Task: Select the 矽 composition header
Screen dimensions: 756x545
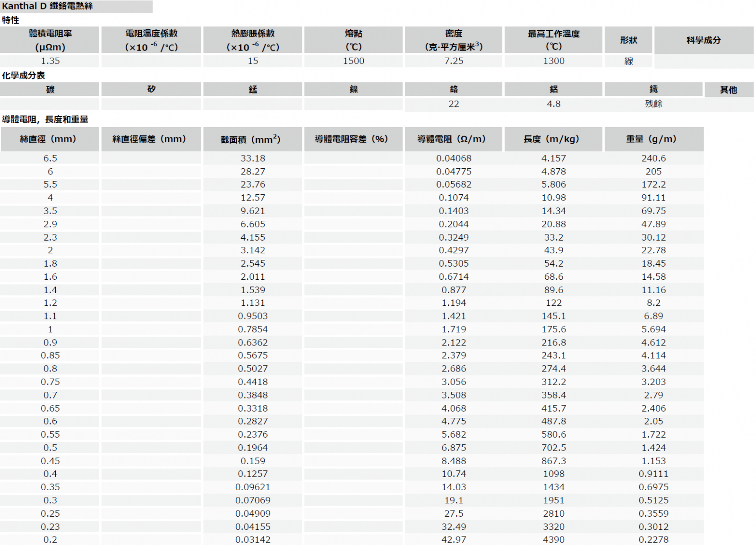Action: click(x=151, y=89)
